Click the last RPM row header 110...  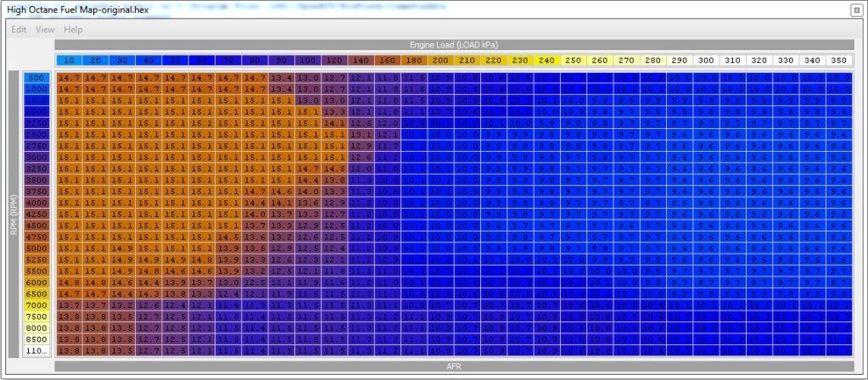[36, 350]
